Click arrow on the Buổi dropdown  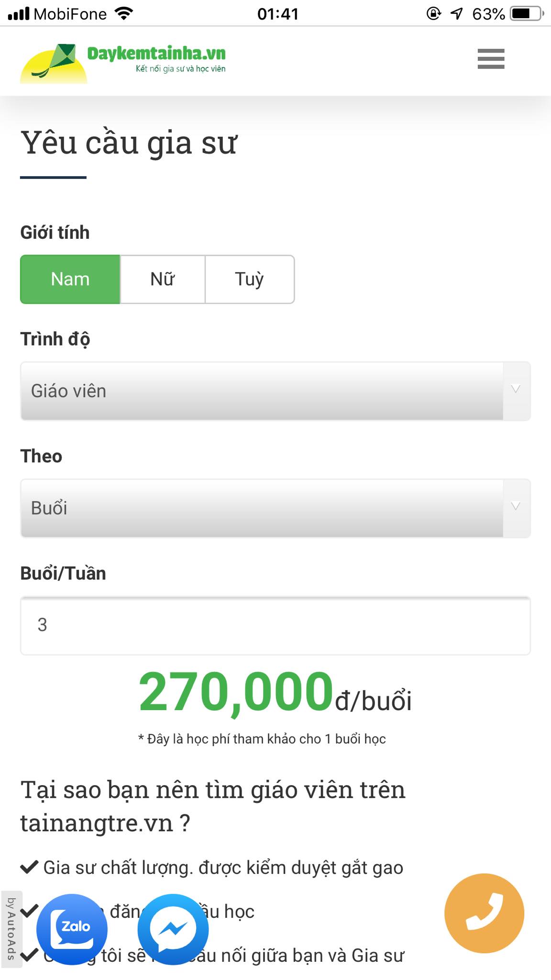(x=516, y=506)
